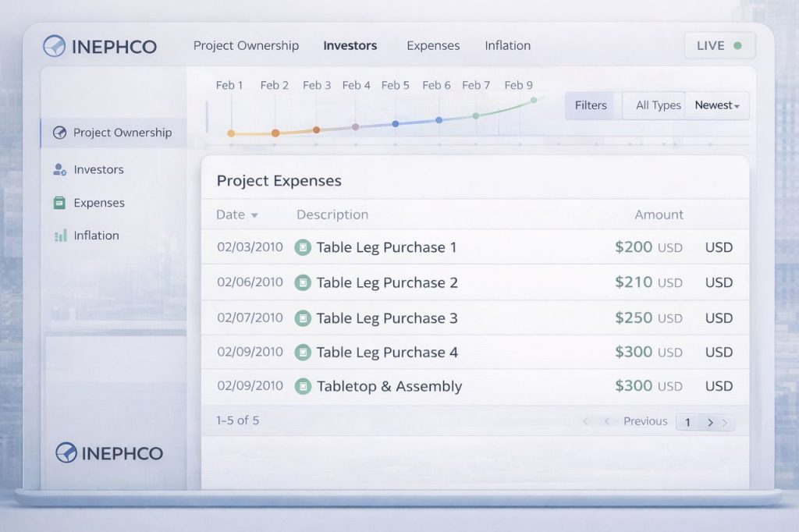Switch to the Investors top tab

(x=350, y=46)
